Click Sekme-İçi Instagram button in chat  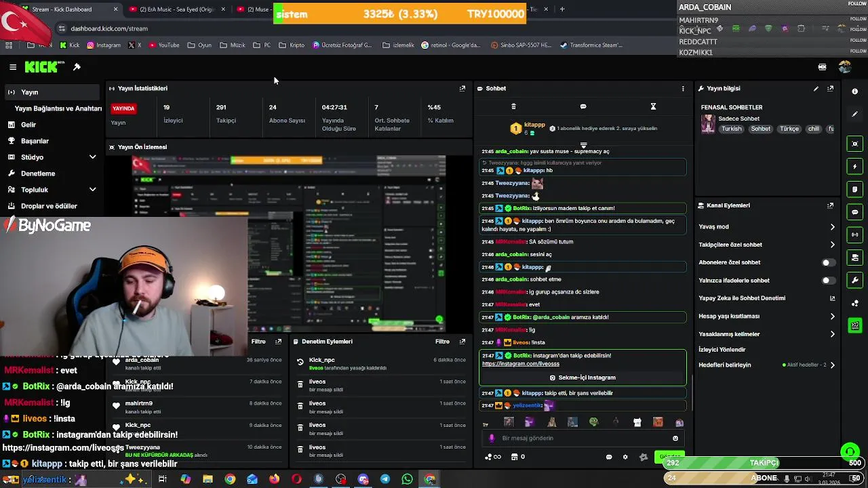coord(583,378)
